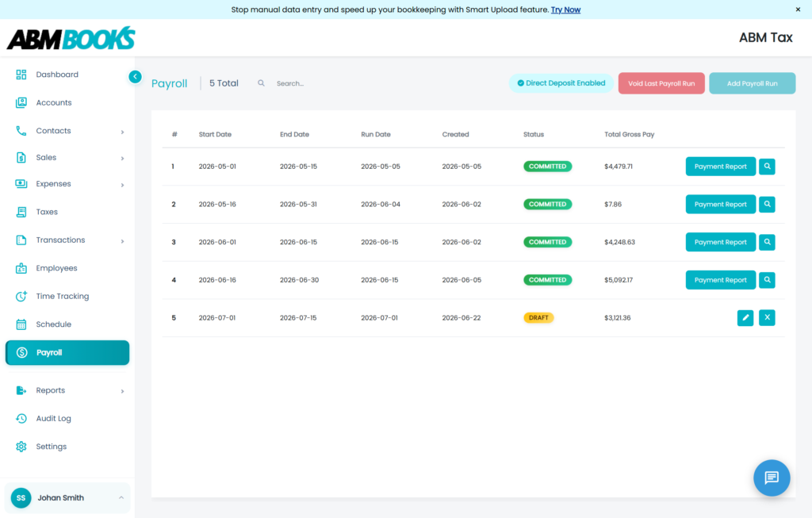Click the ABM Books logo
Screen dimensions: 812x518
point(71,38)
